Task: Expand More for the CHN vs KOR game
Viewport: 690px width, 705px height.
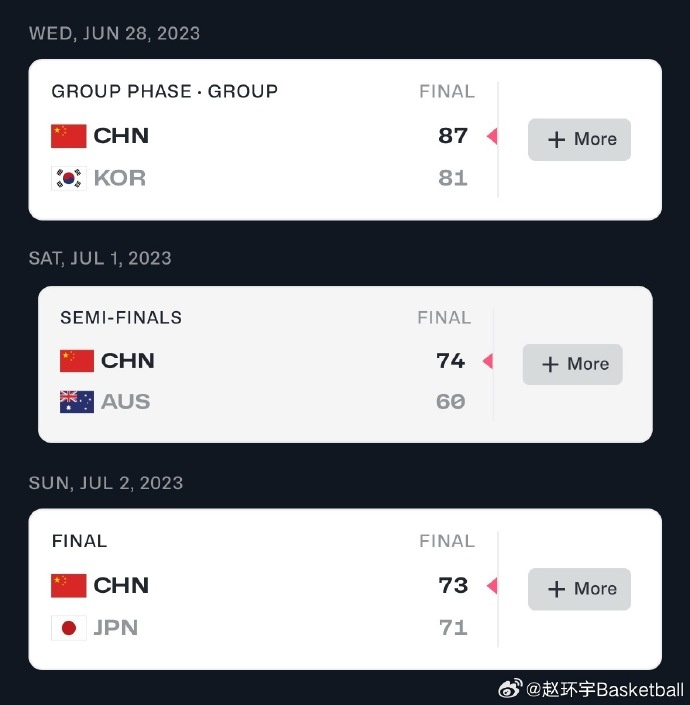Action: point(579,140)
